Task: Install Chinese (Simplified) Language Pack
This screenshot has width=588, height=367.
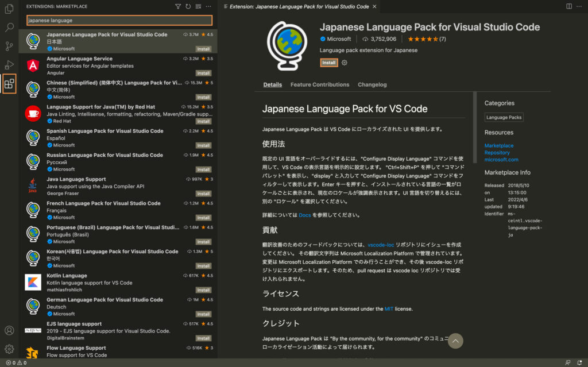Action: [x=203, y=97]
